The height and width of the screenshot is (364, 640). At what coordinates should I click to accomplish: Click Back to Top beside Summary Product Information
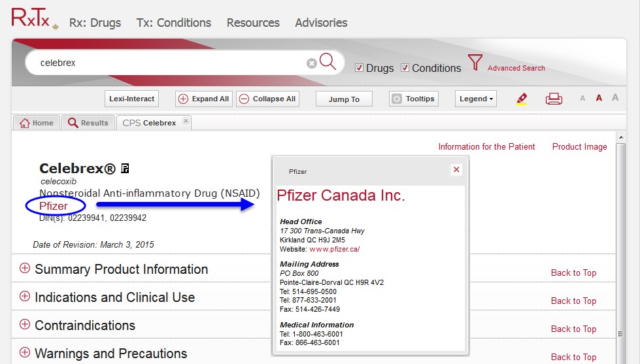pos(573,273)
